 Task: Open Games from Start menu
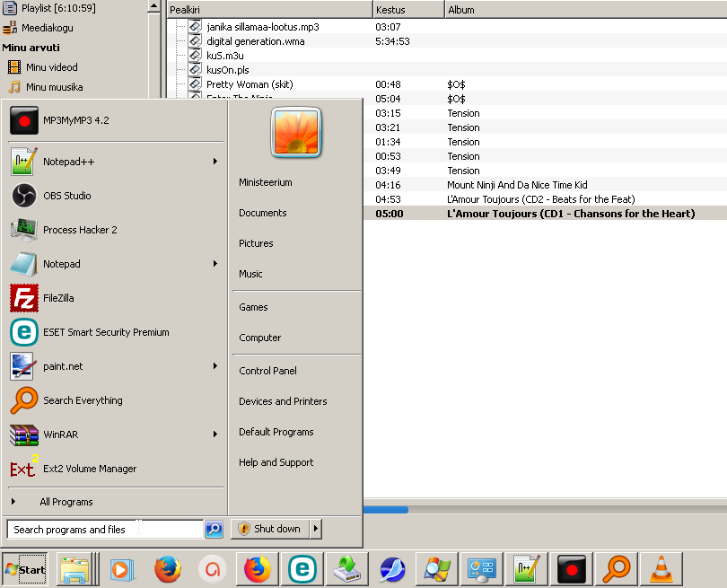[x=254, y=307]
